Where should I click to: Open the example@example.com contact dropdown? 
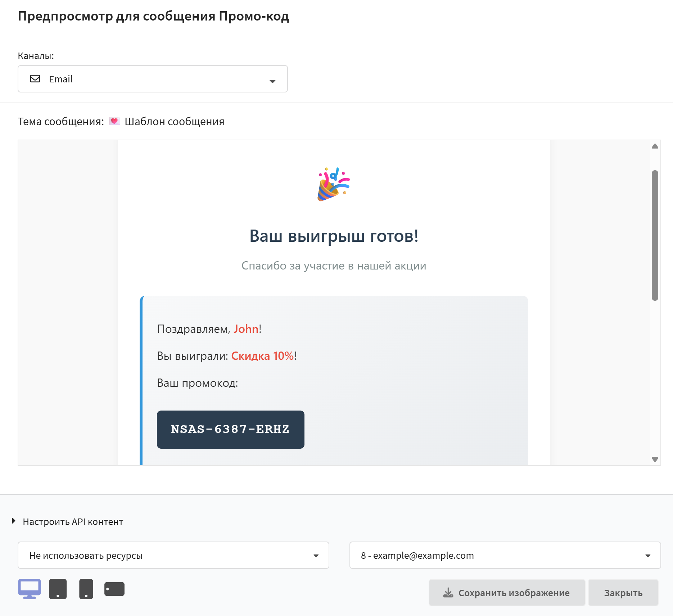pyautogui.click(x=505, y=555)
